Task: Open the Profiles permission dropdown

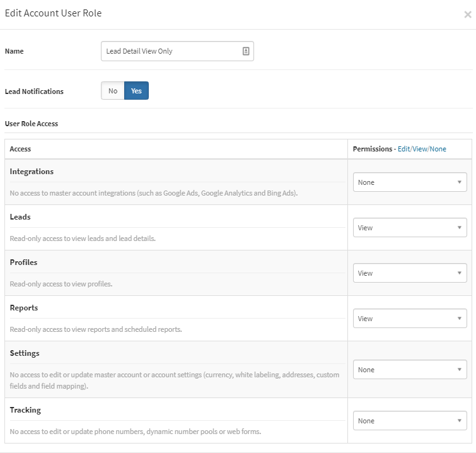Action: [x=410, y=273]
